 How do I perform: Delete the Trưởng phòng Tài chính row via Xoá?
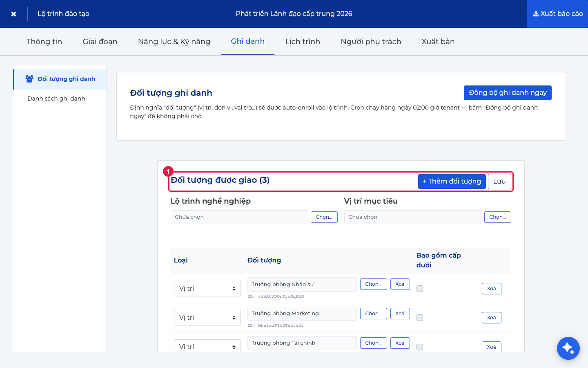(492, 347)
